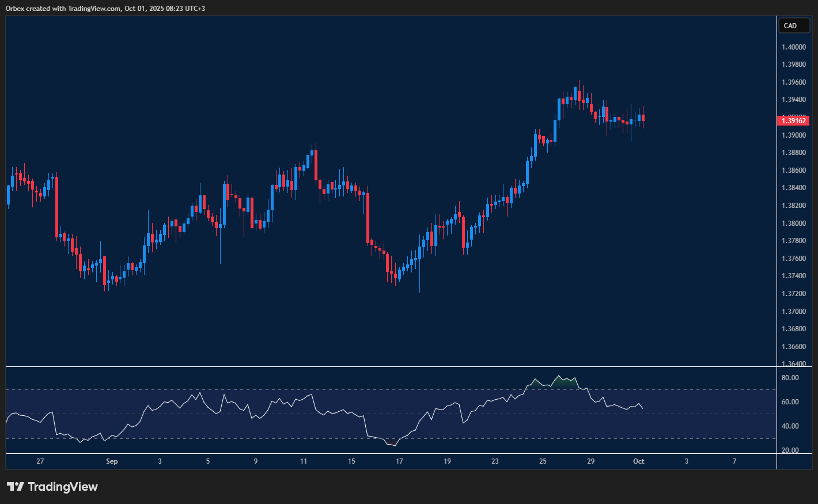Open the CAD currency selector
This screenshot has height=504, width=818.
click(x=794, y=25)
